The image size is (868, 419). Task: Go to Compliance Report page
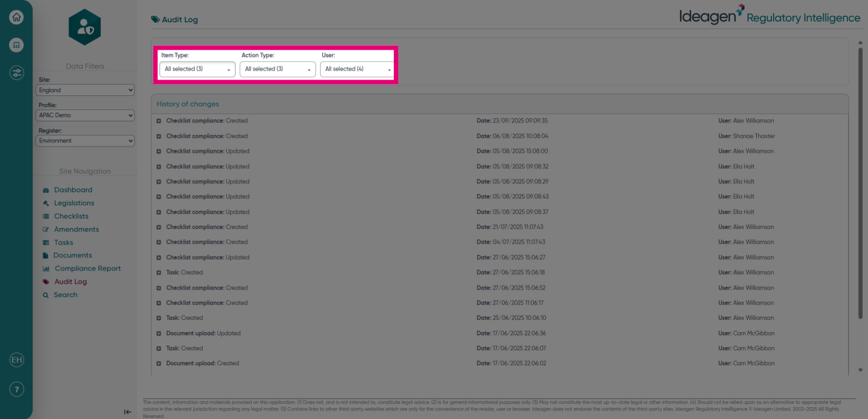point(88,268)
